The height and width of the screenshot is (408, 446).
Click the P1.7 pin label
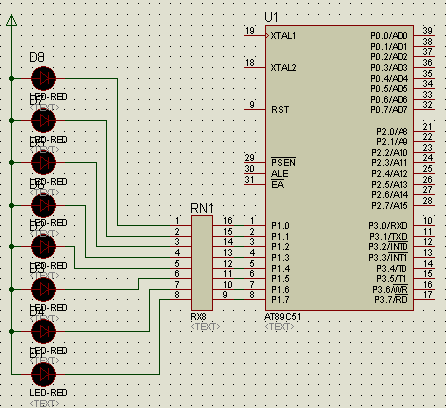point(280,300)
